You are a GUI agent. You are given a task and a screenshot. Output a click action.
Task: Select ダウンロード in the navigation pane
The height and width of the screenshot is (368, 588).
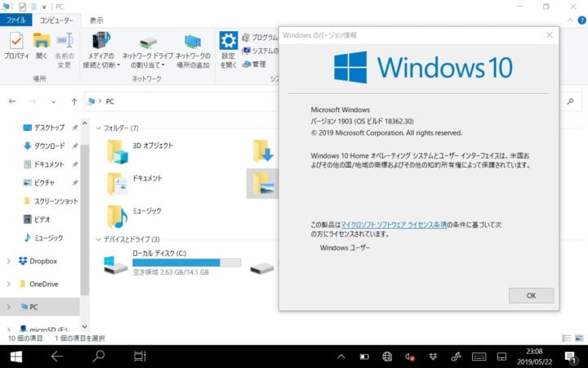point(49,146)
